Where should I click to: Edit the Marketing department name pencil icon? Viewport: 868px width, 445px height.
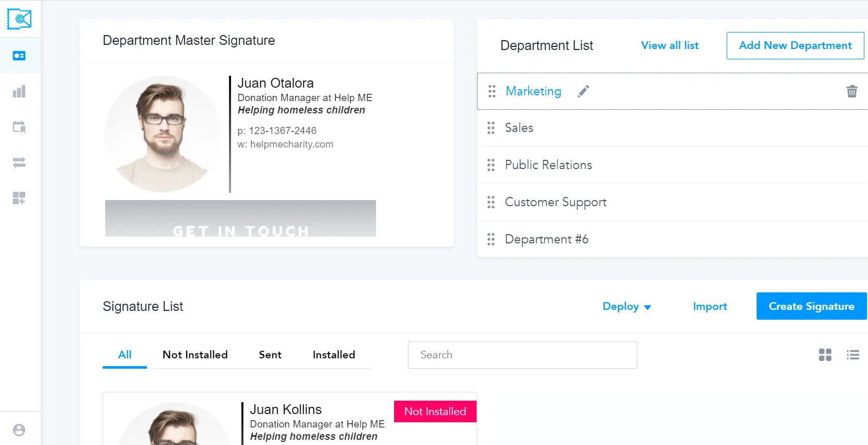point(583,91)
